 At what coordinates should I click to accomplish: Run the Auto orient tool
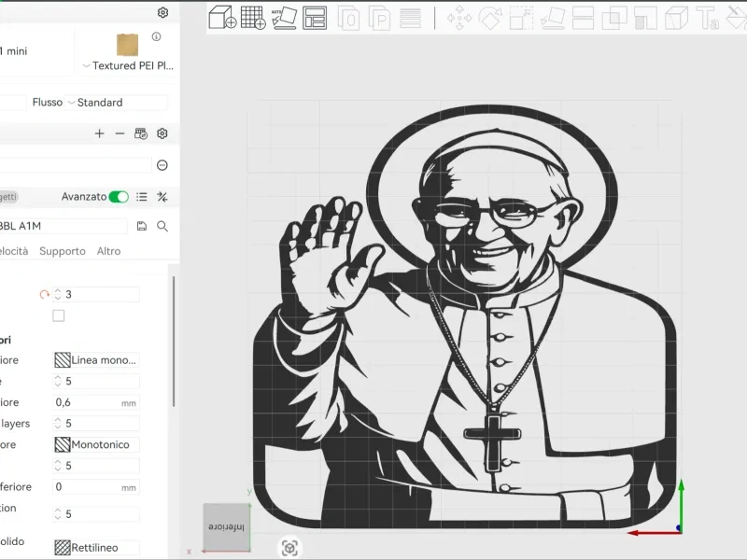tap(284, 18)
